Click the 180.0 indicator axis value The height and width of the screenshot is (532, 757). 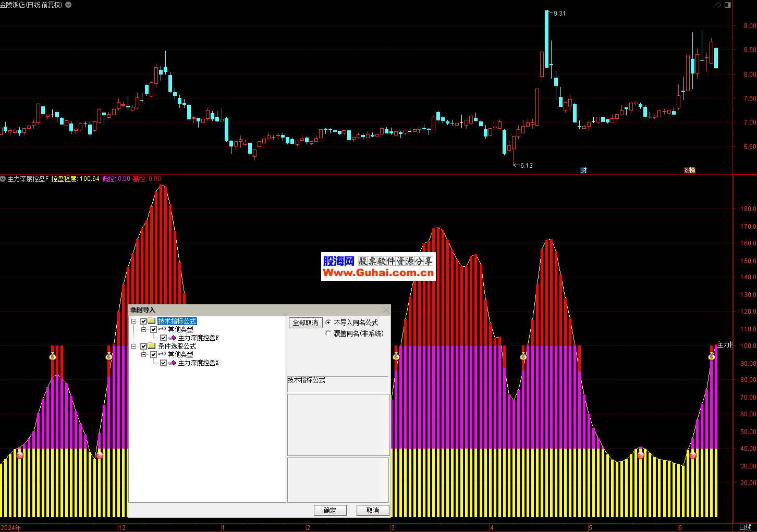(x=748, y=209)
